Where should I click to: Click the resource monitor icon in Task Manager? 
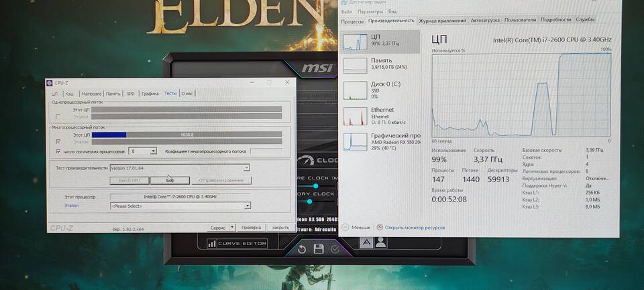tap(380, 227)
